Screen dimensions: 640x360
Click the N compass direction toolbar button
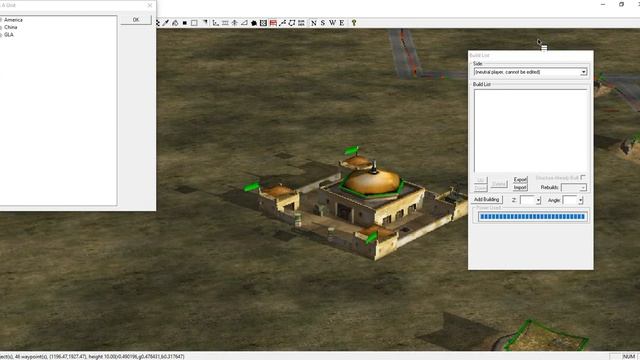click(313, 23)
